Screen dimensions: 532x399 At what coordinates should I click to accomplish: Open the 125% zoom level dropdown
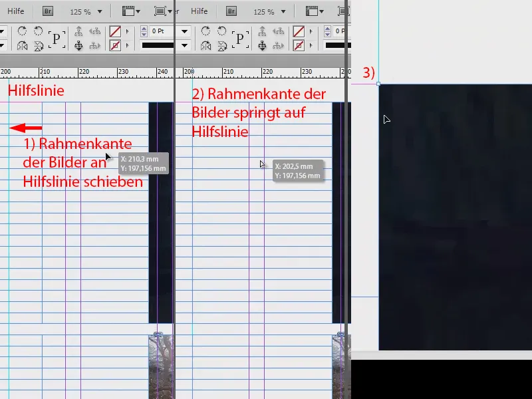[100, 11]
